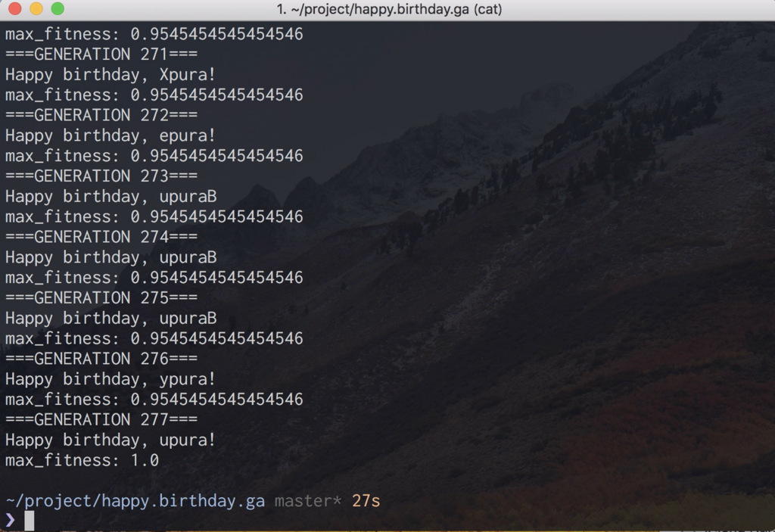
Task: Click the final 'Happy birthday, upura!' line
Action: coord(110,440)
